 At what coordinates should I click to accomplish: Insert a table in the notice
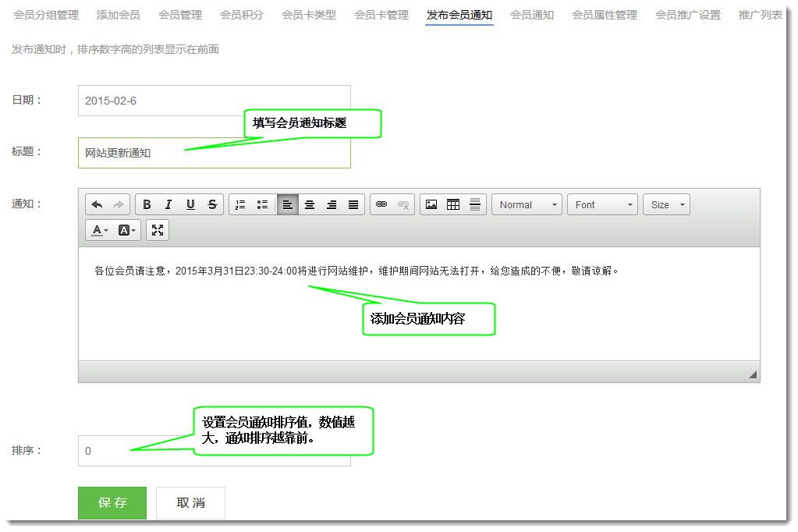point(453,204)
